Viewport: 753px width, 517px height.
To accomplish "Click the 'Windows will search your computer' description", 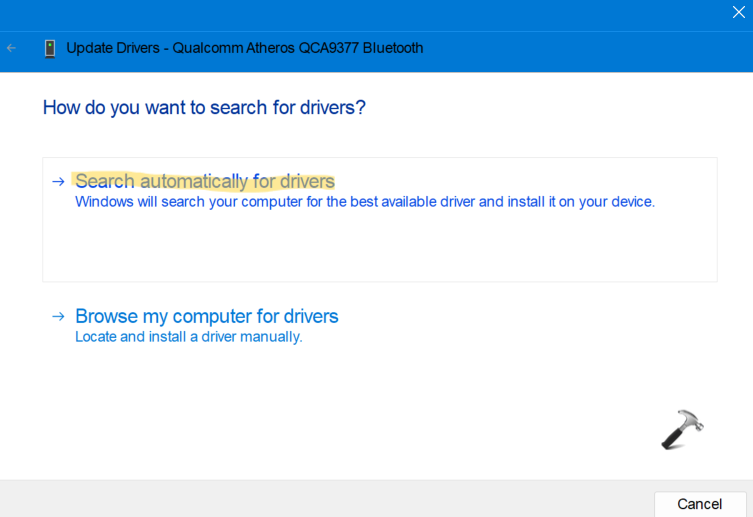I will 364,201.
